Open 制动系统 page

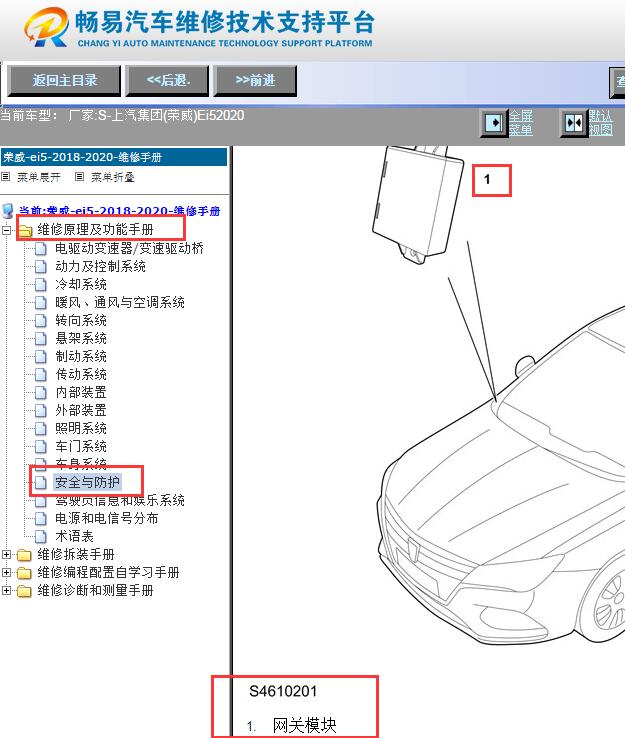81,356
